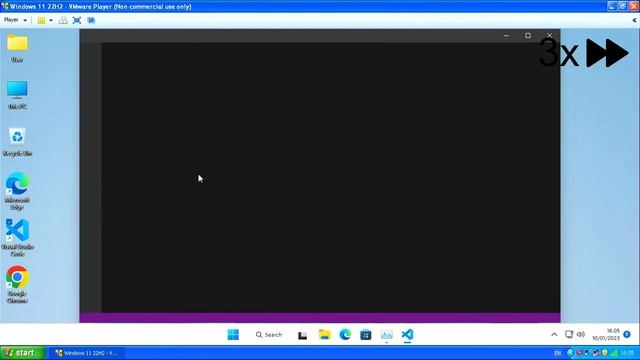Open the clock showing 10/01/2023
Screen dimensions: 640x360
606,334
